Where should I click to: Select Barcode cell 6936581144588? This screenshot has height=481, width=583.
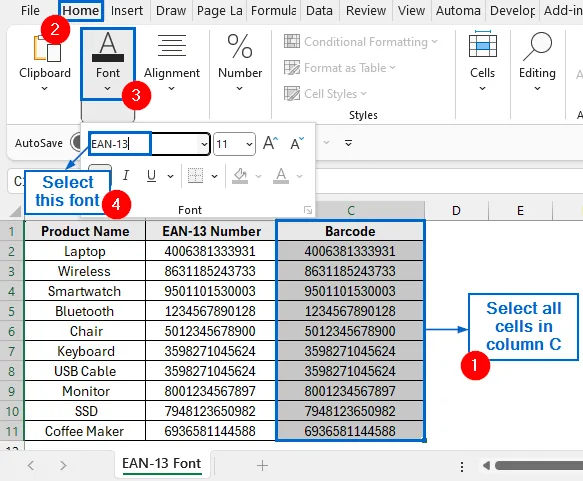coord(350,431)
